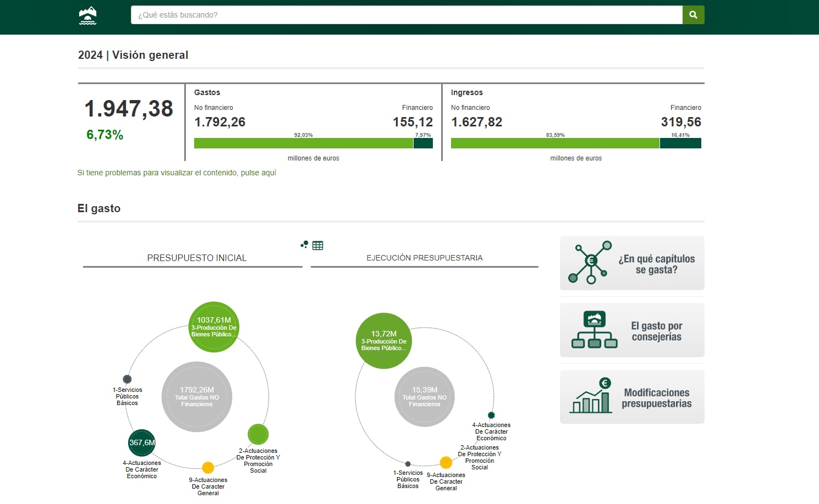Click the Ingresos no financiero 83,59% bar

pyautogui.click(x=555, y=143)
